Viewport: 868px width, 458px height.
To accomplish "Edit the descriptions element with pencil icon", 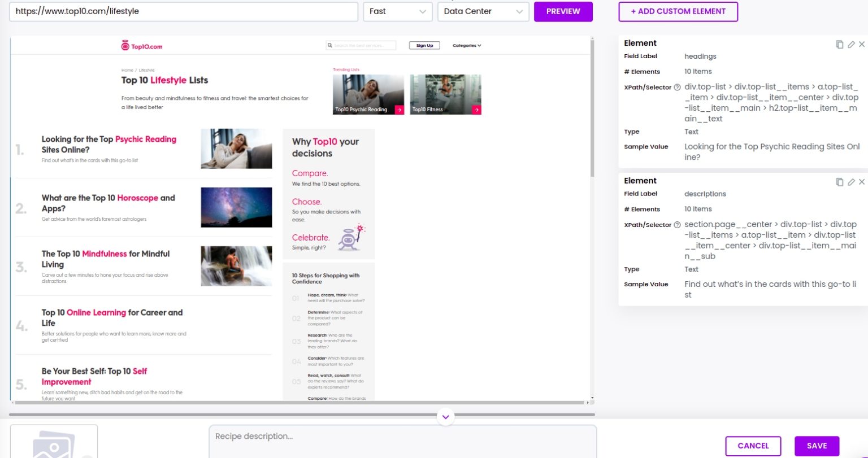I will (x=851, y=182).
